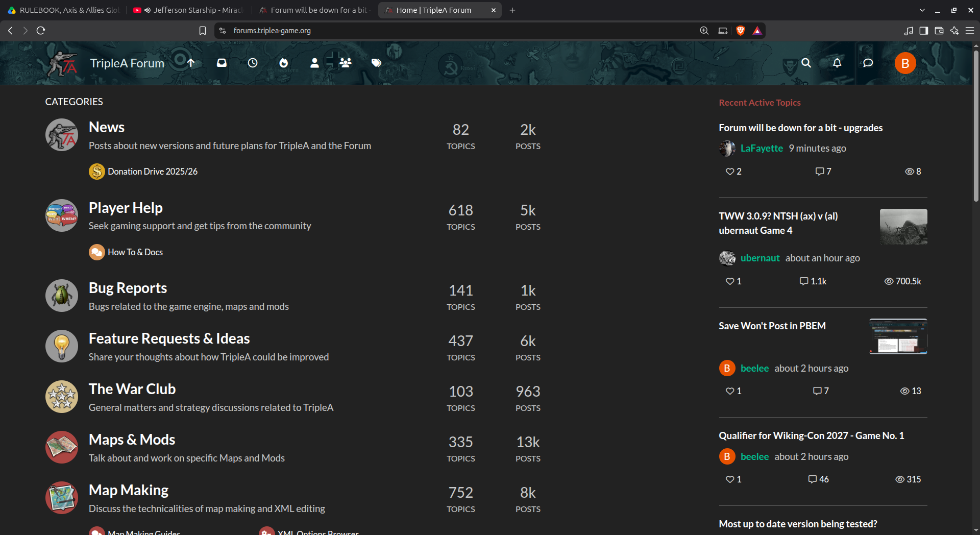The width and height of the screenshot is (980, 535).
Task: Open the News category link
Action: (x=107, y=127)
